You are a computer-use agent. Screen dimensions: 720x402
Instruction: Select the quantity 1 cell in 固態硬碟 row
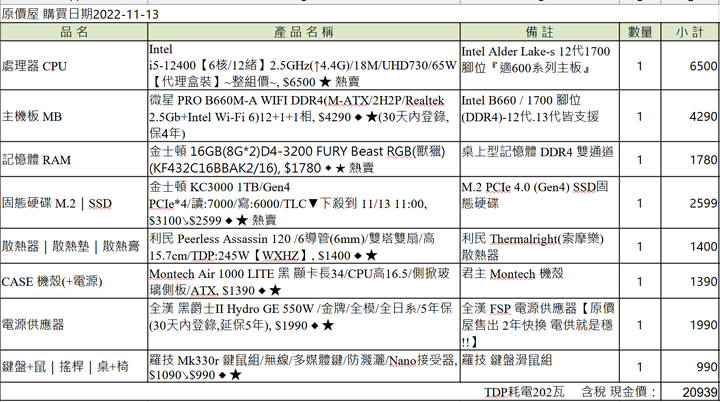[x=640, y=203]
